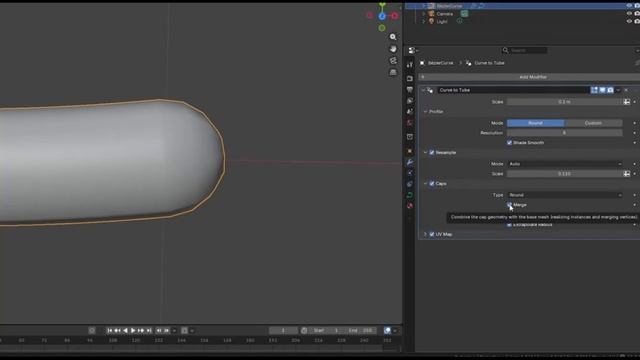Image resolution: width=640 pixels, height=360 pixels.
Task: Click the clock icon beside the Start frame
Action: pyautogui.click(x=304, y=330)
